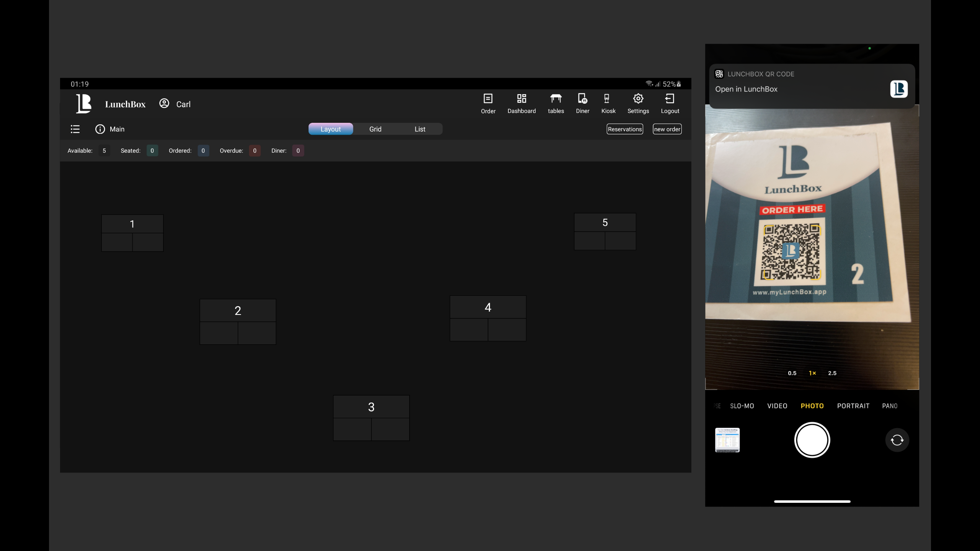Switch to the Layout view tab
The width and height of the screenshot is (980, 551).
[330, 129]
